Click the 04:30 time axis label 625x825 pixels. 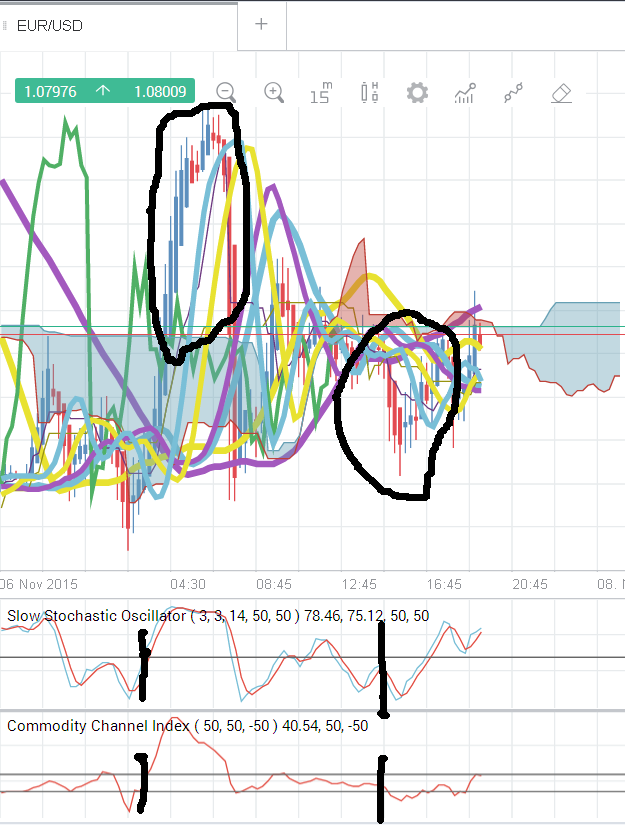point(188,585)
